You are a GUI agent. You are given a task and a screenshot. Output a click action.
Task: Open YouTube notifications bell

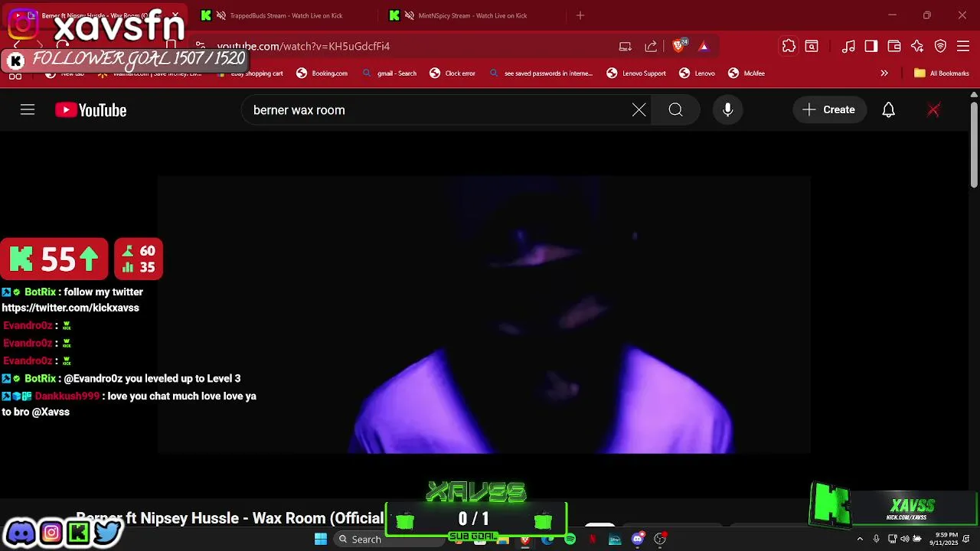(x=888, y=110)
